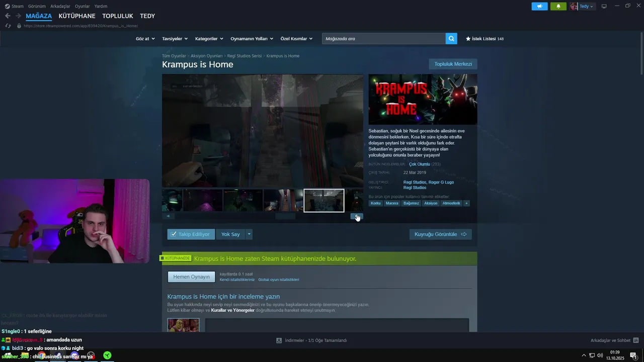Click Tüm Oyunlar breadcrumb

coord(174,56)
